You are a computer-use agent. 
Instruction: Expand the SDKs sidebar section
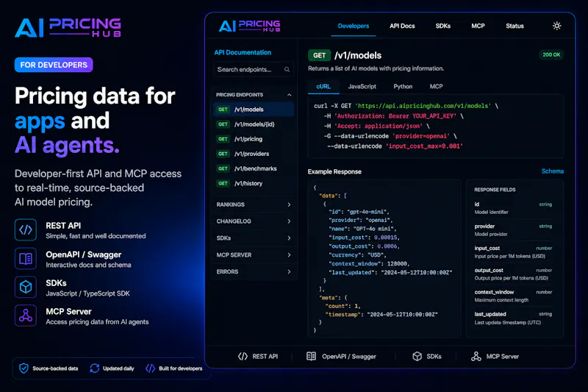254,238
